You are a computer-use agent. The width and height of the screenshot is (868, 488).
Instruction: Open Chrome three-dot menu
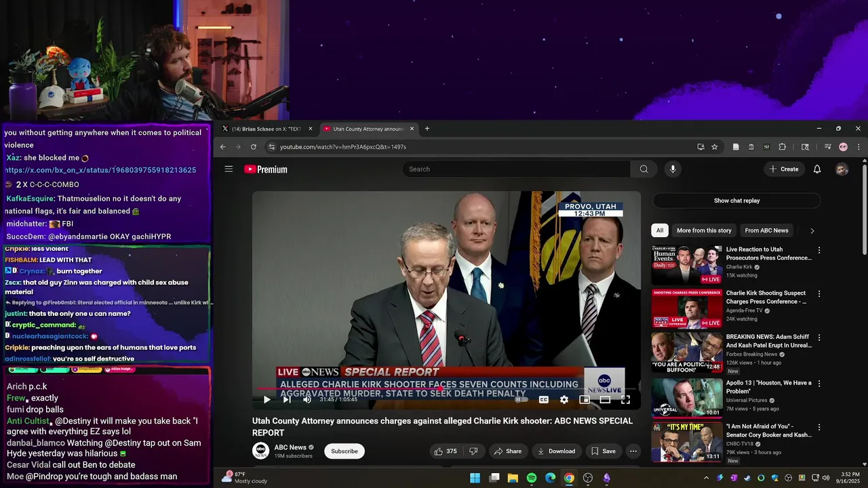(x=859, y=147)
